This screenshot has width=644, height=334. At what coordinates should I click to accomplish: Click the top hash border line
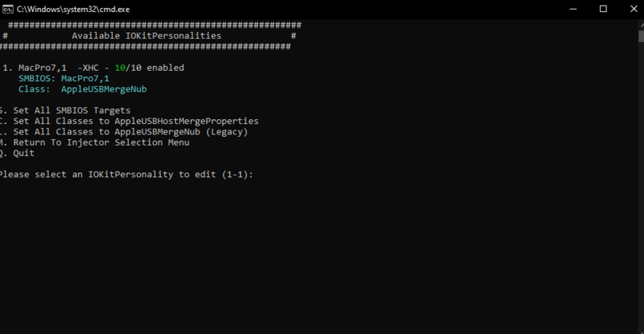point(149,25)
